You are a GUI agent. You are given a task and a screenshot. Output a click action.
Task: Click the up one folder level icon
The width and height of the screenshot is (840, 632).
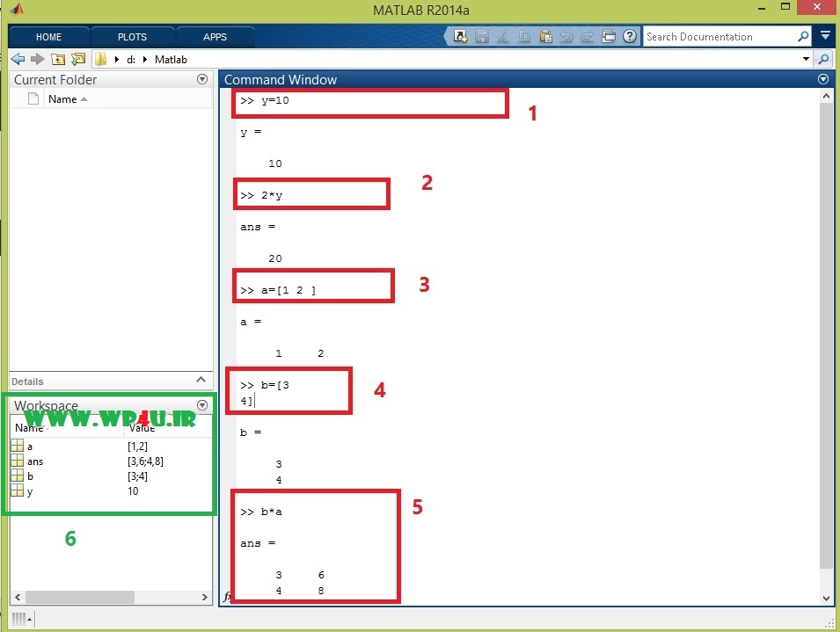(58, 59)
